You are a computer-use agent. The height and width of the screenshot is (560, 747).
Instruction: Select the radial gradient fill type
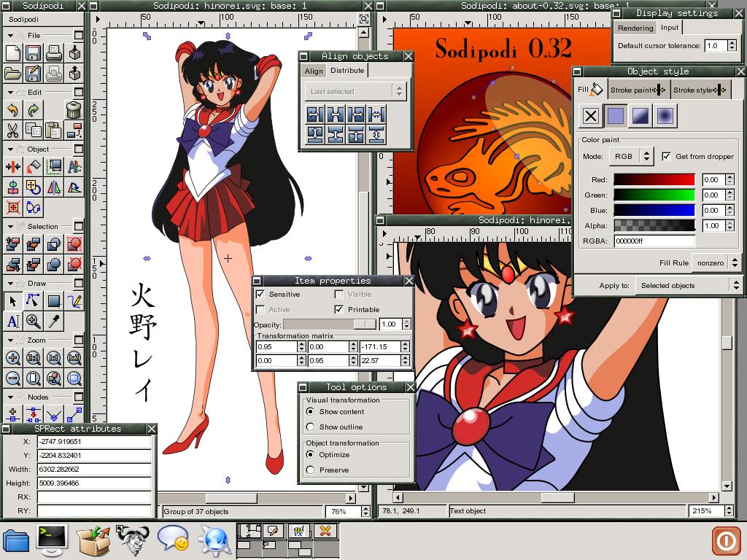point(665,116)
